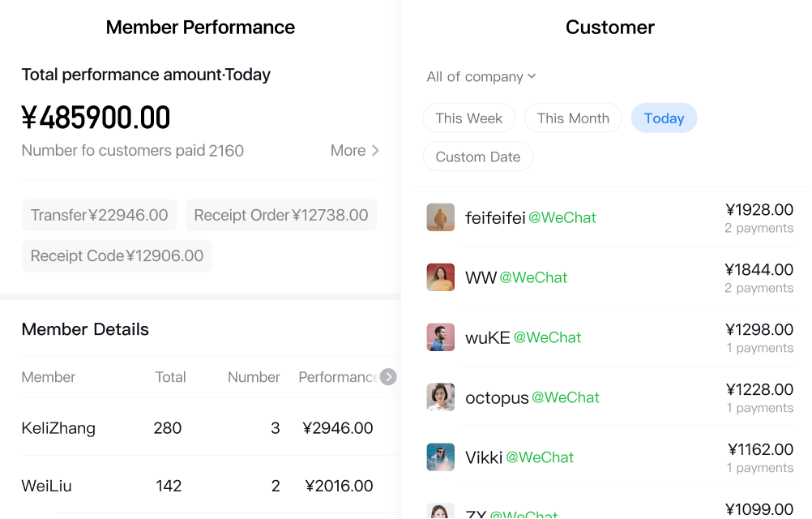Click Receipt Code ¥12906.00 tag
812x519 pixels.
tap(117, 256)
